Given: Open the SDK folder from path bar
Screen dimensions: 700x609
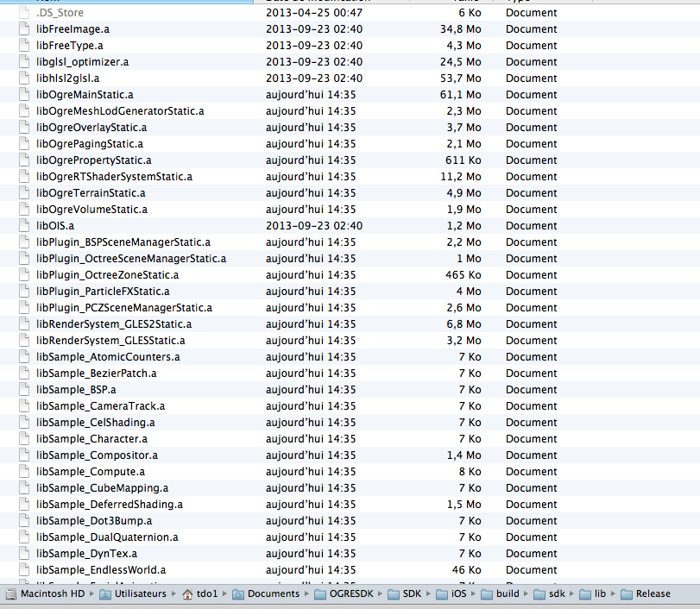Looking at the screenshot, I should 412,593.
